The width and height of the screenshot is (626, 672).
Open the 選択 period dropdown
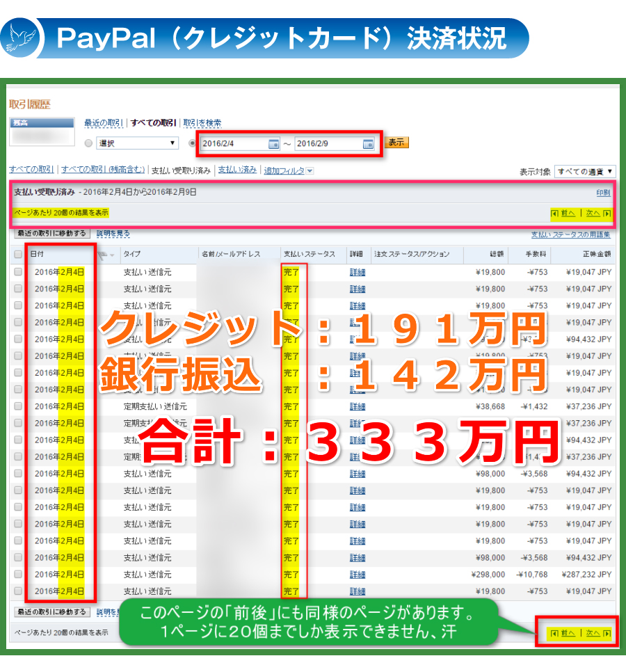[x=137, y=143]
